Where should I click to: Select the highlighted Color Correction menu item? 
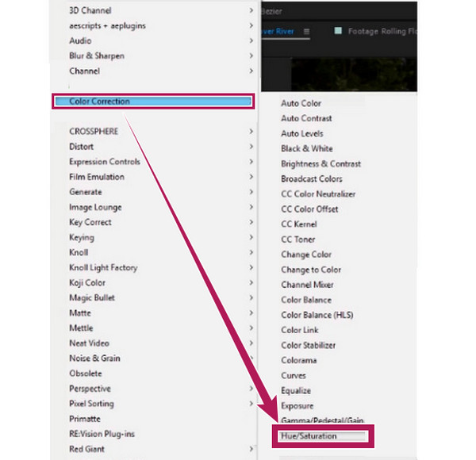click(153, 102)
